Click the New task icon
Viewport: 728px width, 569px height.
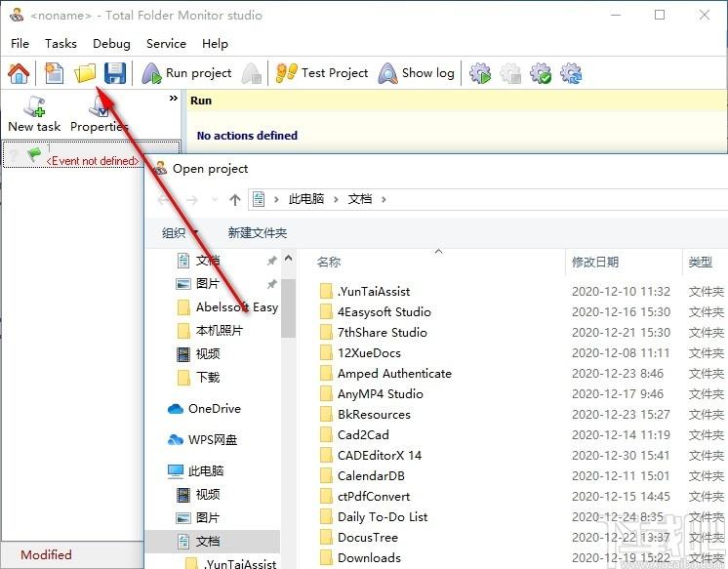[34, 114]
